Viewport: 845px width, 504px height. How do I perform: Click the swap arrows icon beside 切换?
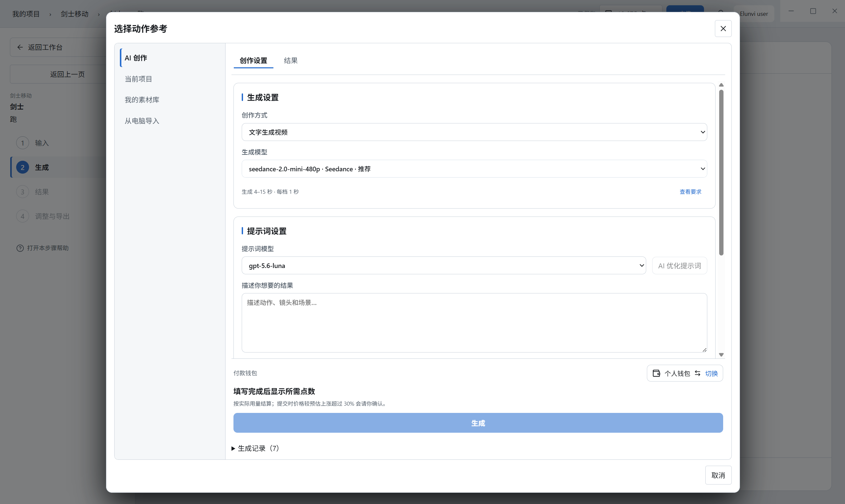coord(697,373)
